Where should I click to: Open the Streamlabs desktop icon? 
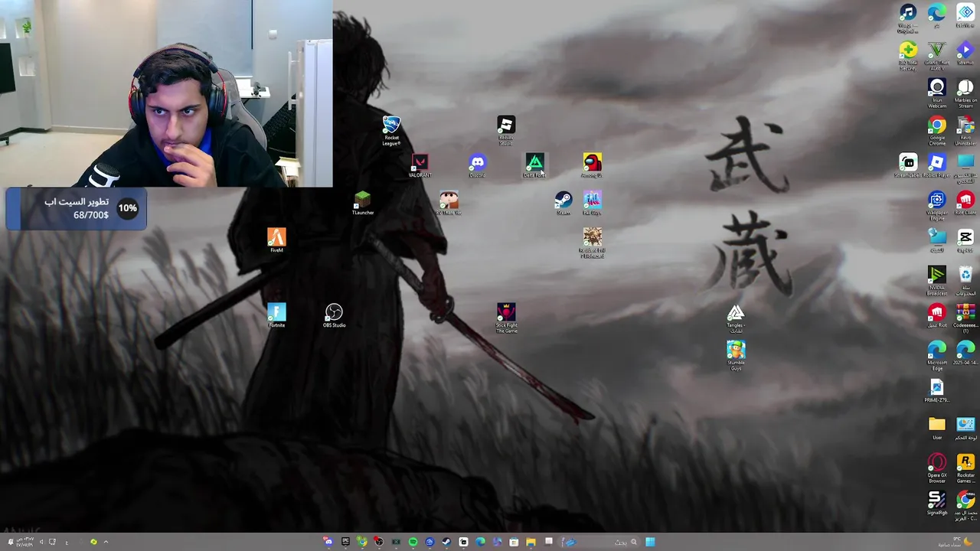[908, 165]
